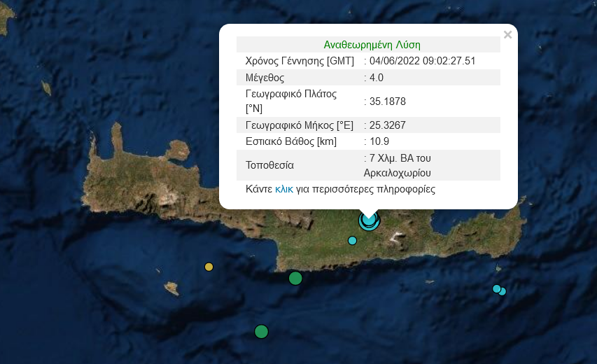
Task: Open the 'κλικ' link for more information
Action: click(x=284, y=189)
